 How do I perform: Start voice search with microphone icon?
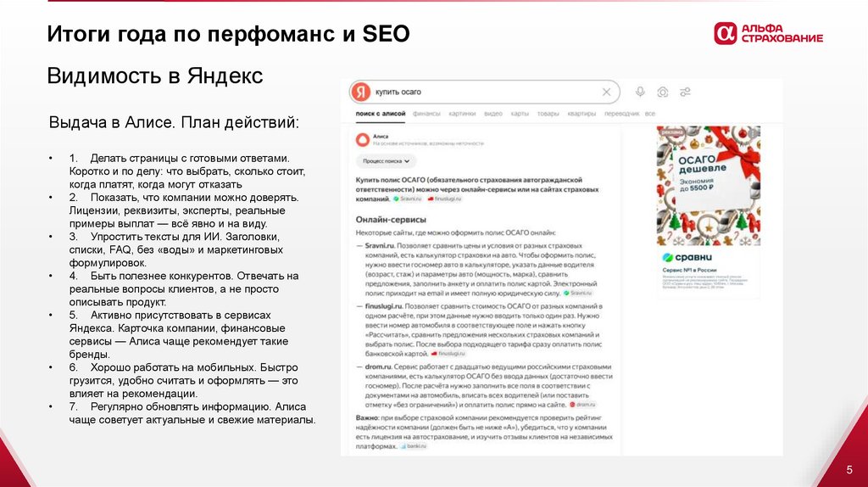click(x=640, y=92)
